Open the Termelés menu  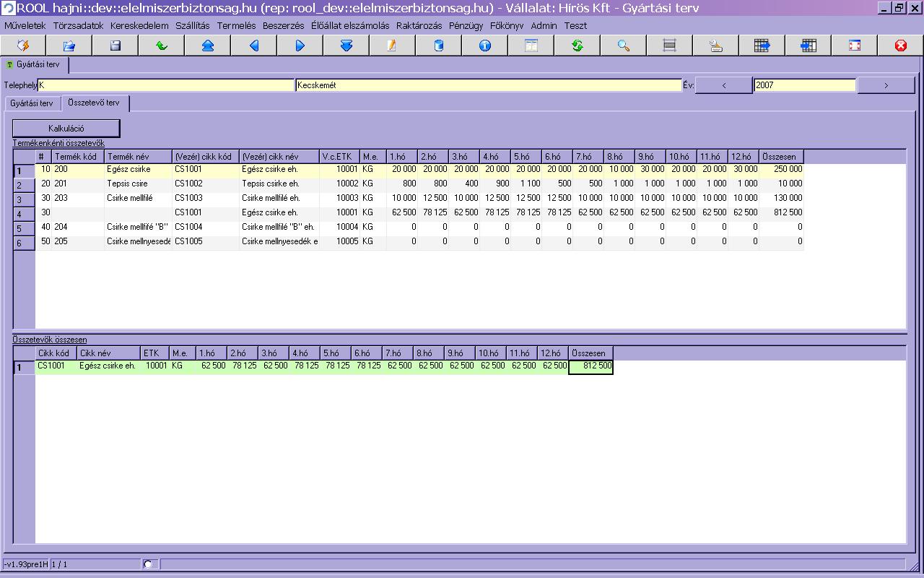click(x=236, y=25)
